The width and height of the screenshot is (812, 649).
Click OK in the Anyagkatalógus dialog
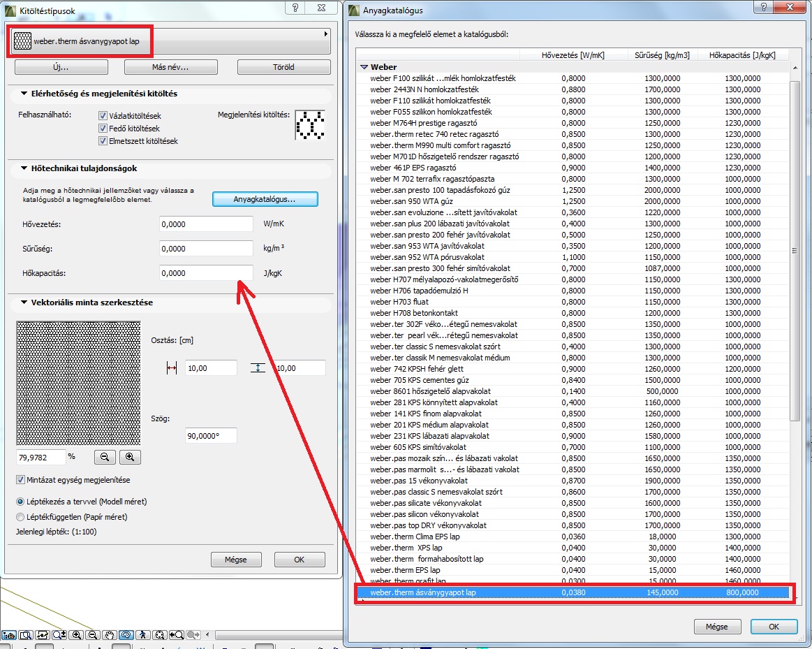tap(774, 626)
